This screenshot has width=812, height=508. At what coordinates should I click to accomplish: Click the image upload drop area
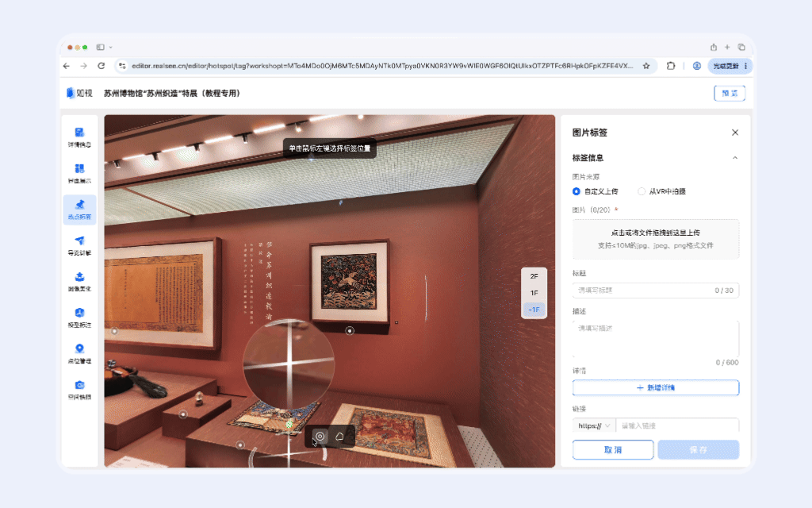[x=656, y=239]
